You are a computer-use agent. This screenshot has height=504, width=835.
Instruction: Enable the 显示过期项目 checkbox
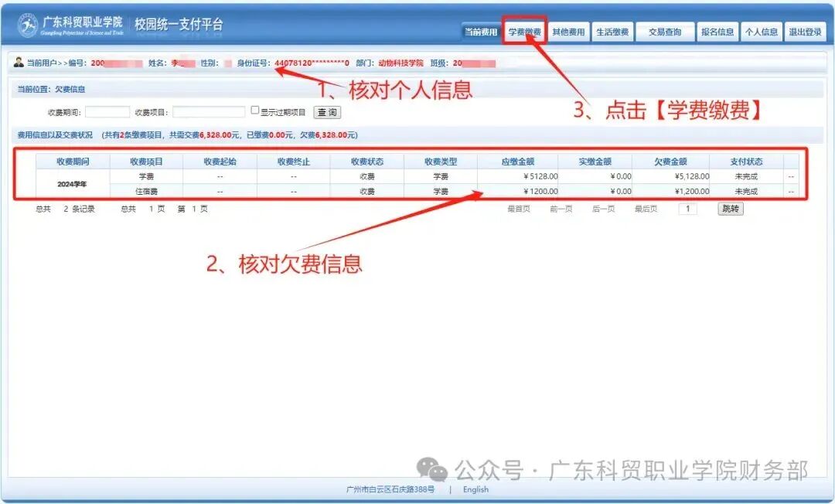254,111
